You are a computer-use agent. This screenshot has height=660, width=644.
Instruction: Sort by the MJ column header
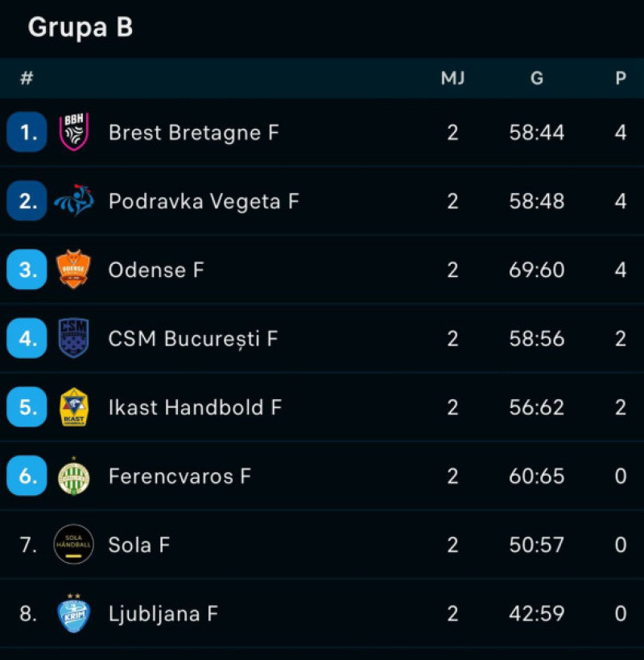pyautogui.click(x=453, y=78)
